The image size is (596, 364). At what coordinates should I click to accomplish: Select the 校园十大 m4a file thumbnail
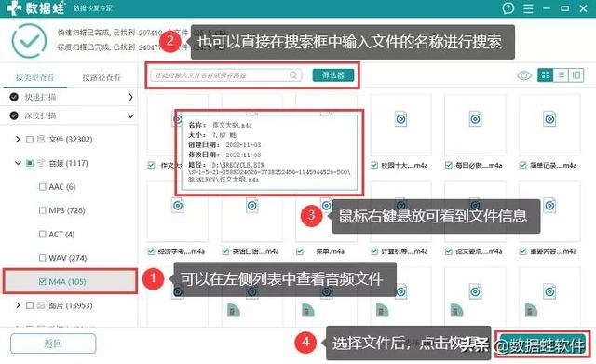[400, 125]
